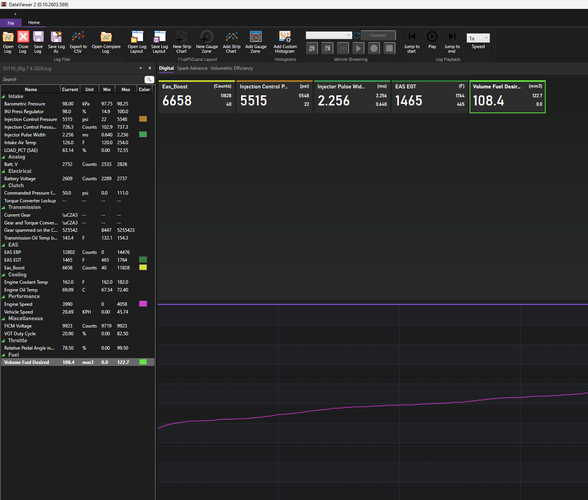
Task: Jump to start of the log
Action: (x=412, y=42)
